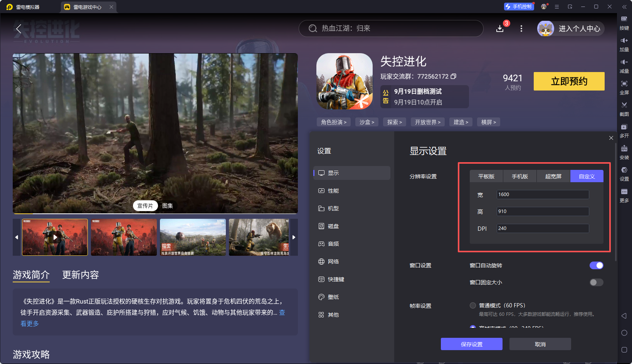The height and width of the screenshot is (364, 632).
Task: Take a screenshot with 截图 scissors icon
Action: (624, 109)
